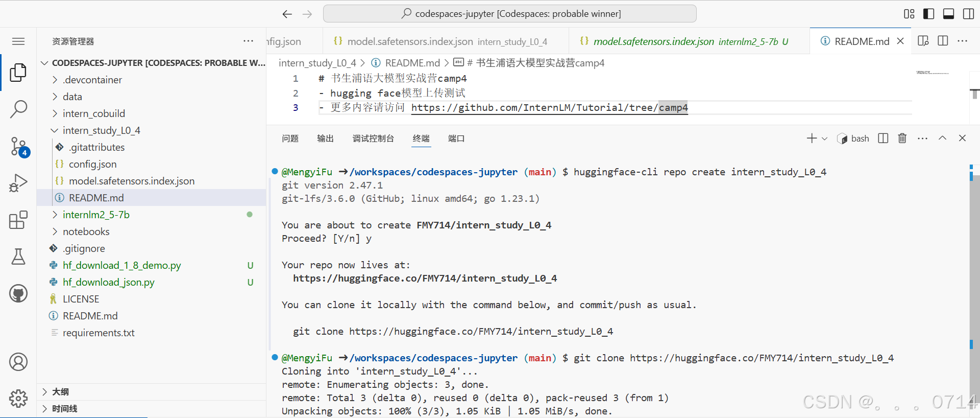Open the terminal launch profile dropdown

(x=824, y=138)
